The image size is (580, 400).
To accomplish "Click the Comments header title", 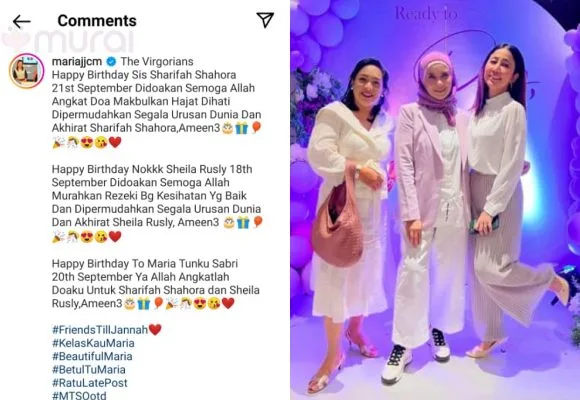I will point(97,21).
